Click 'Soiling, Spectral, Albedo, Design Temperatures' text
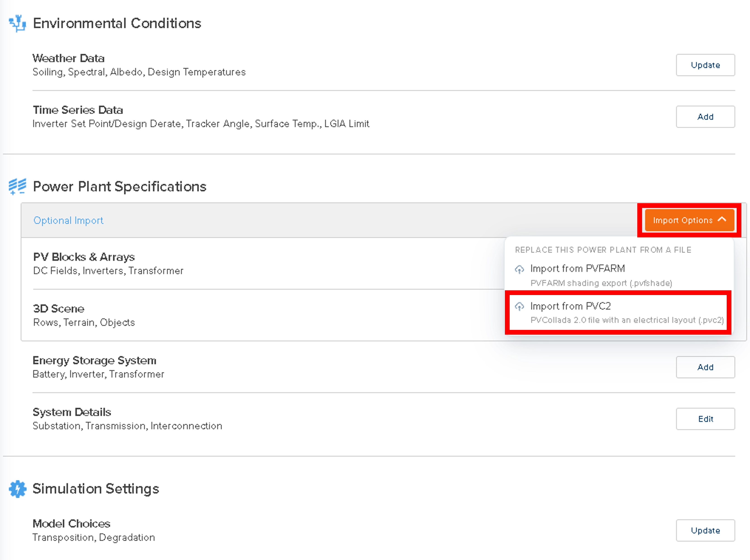 point(139,72)
